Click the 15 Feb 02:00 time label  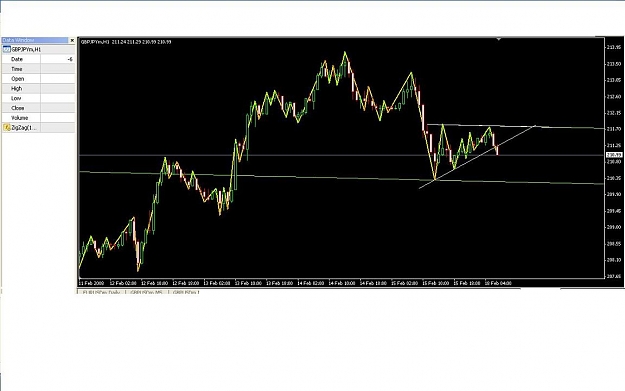pos(404,283)
